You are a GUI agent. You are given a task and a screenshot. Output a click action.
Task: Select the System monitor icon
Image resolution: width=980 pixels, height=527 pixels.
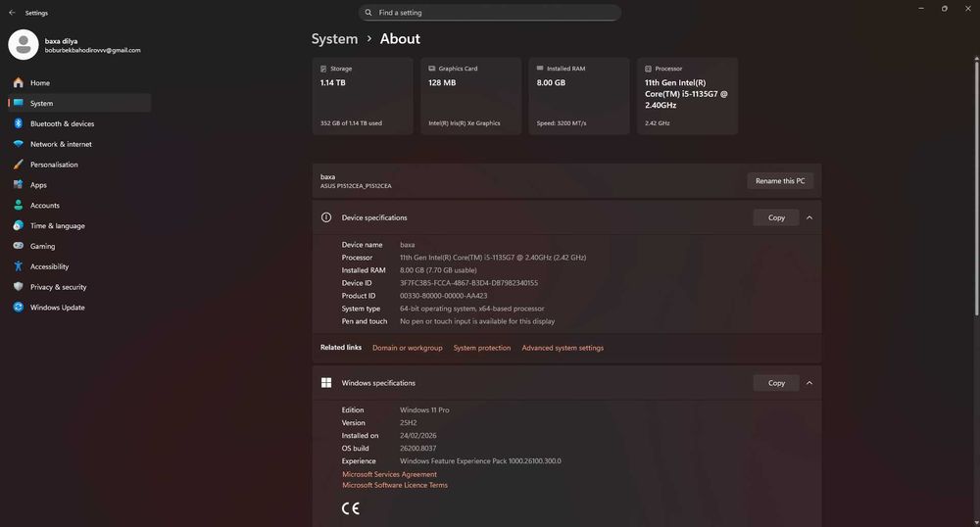(18, 103)
